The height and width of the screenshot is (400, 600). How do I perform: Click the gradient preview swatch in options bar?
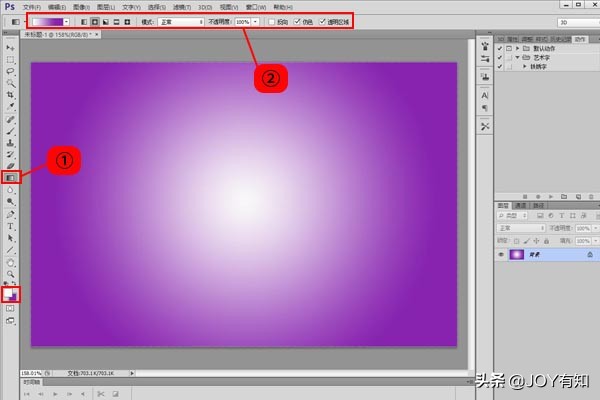[47, 22]
